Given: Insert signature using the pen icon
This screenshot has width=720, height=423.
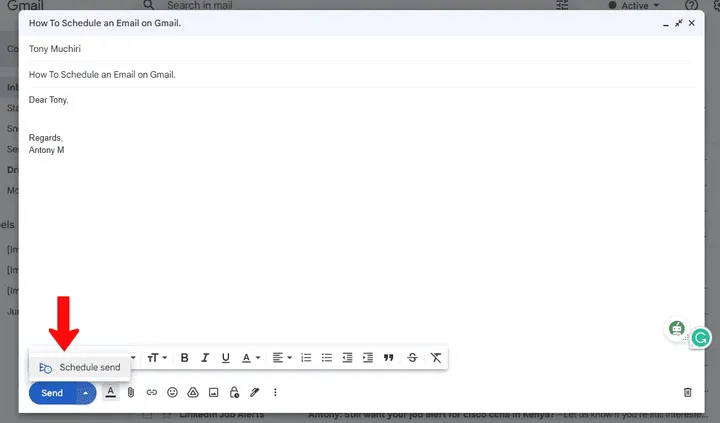Looking at the screenshot, I should pyautogui.click(x=255, y=393).
